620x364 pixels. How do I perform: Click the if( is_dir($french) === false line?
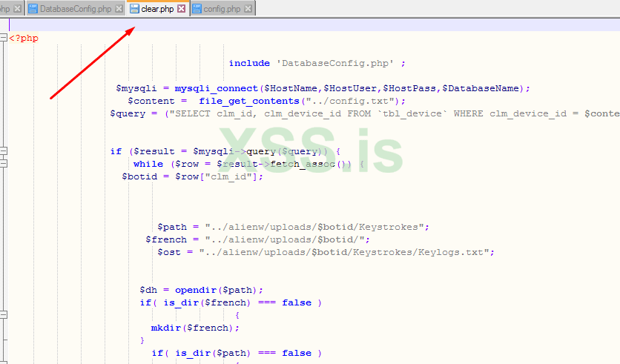pyautogui.click(x=231, y=302)
